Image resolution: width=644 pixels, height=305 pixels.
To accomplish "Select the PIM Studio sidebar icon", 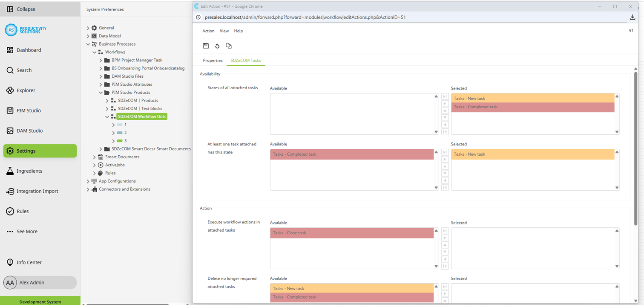I will coord(9,110).
